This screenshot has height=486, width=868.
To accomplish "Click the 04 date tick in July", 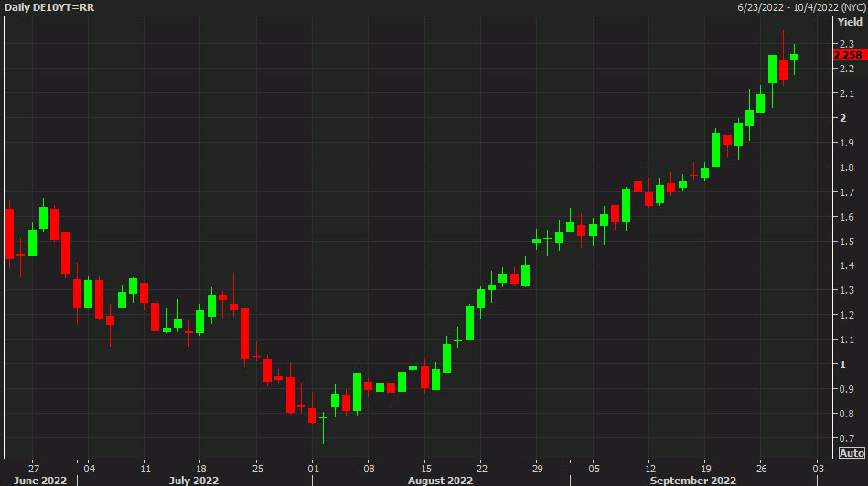I will 89,469.
